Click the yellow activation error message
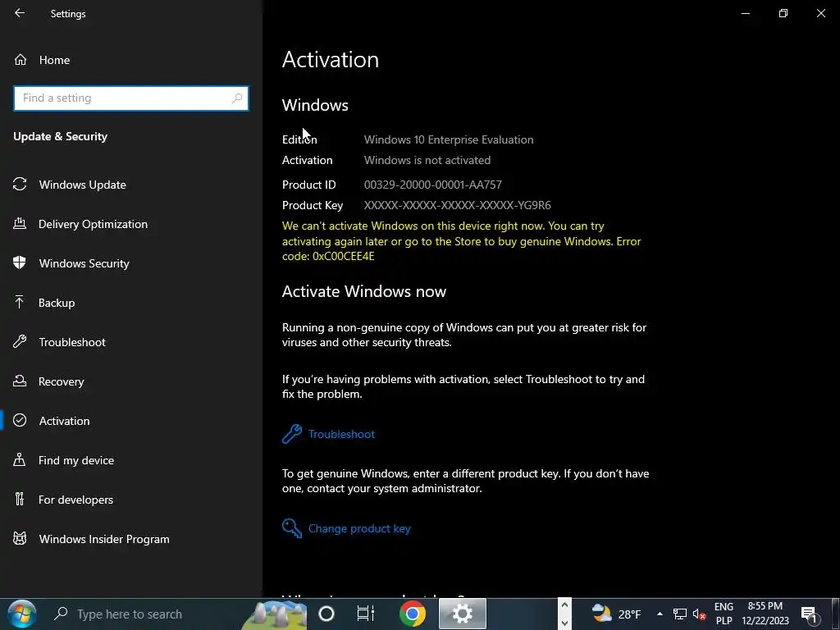840x630 pixels. (461, 241)
